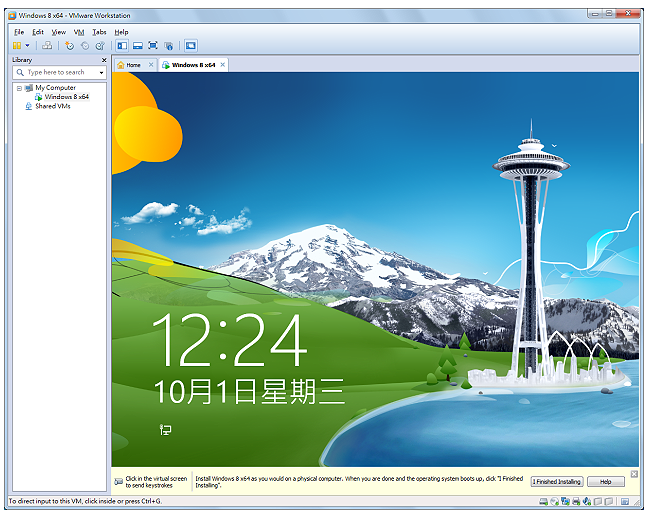Viewport: 648px width, 515px height.
Task: Click the sound card status icon
Action: pos(587,502)
